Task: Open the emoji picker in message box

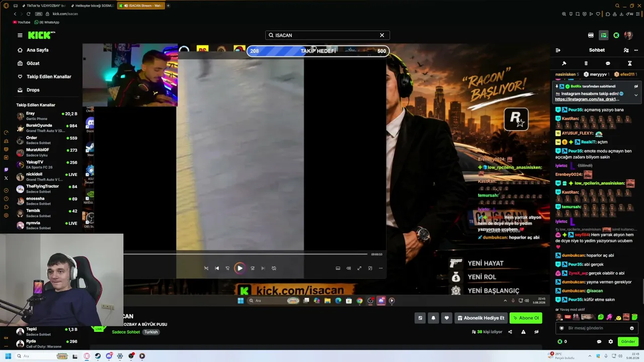Action: click(x=632, y=328)
